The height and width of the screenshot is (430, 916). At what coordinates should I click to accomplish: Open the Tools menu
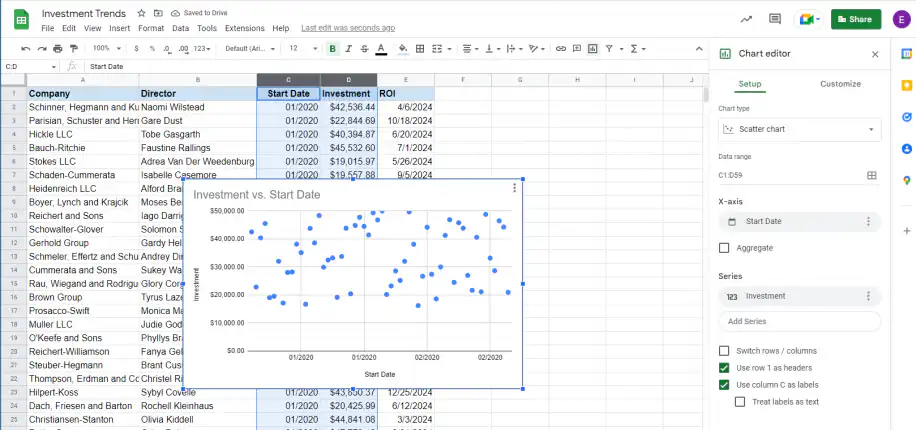(207, 28)
